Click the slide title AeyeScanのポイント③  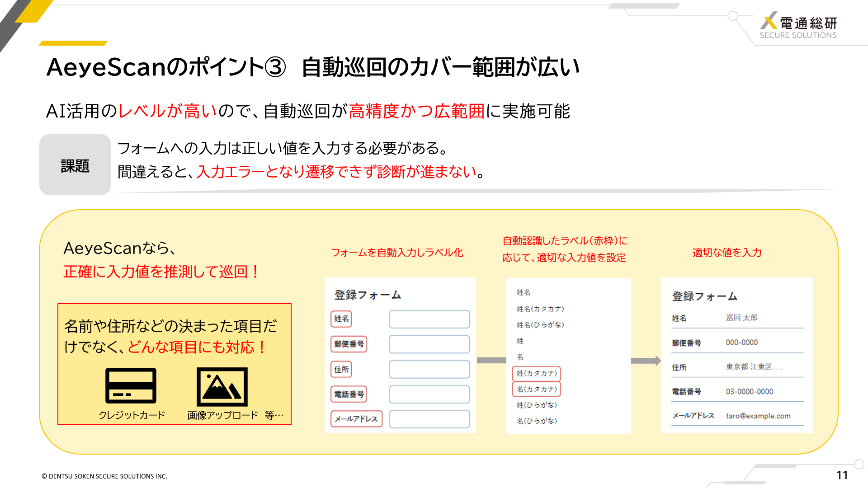pyautogui.click(x=166, y=67)
